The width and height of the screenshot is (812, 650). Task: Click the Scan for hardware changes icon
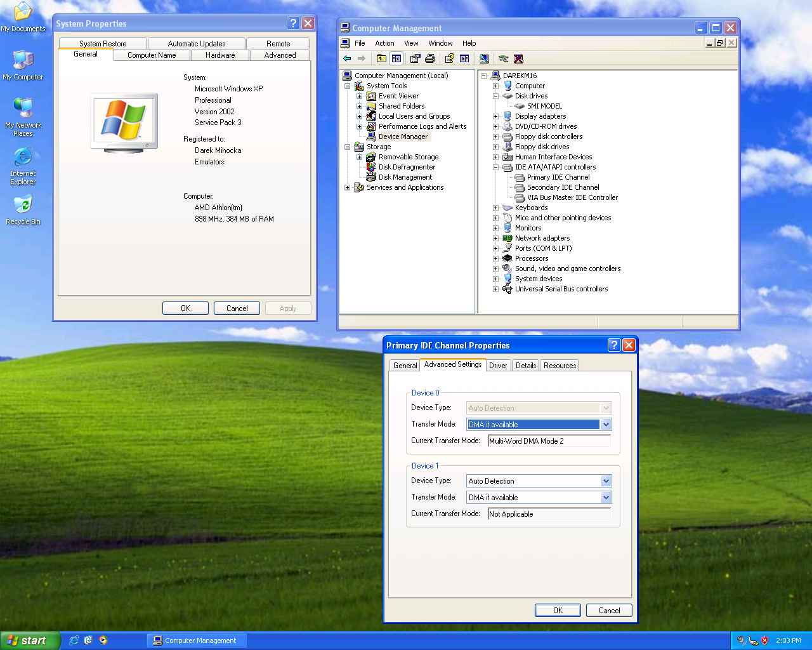[x=484, y=58]
